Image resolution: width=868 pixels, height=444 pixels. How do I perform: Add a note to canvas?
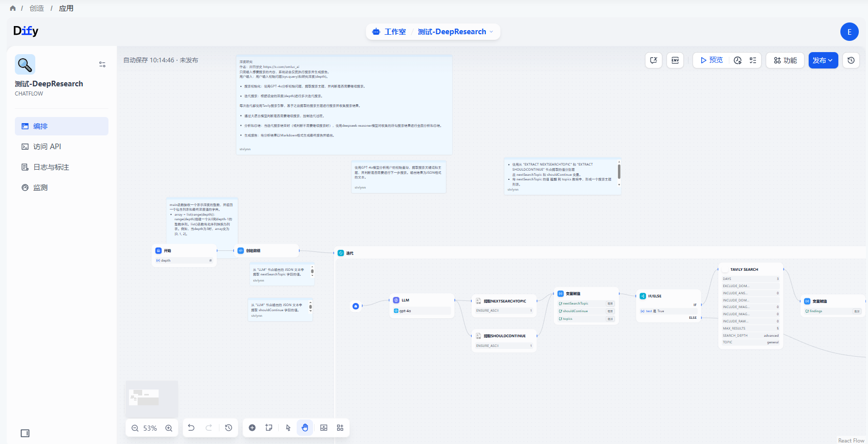coord(269,428)
